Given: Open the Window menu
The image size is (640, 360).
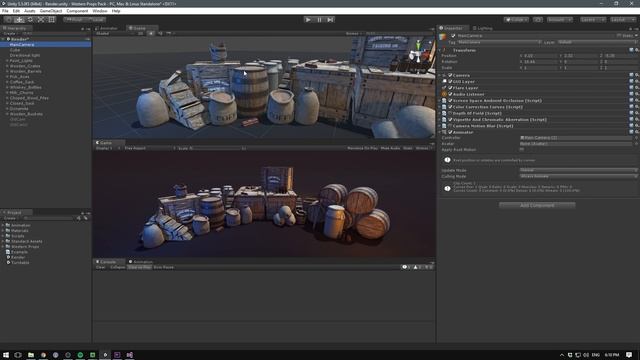Looking at the screenshot, I should pyautogui.click(x=100, y=11).
